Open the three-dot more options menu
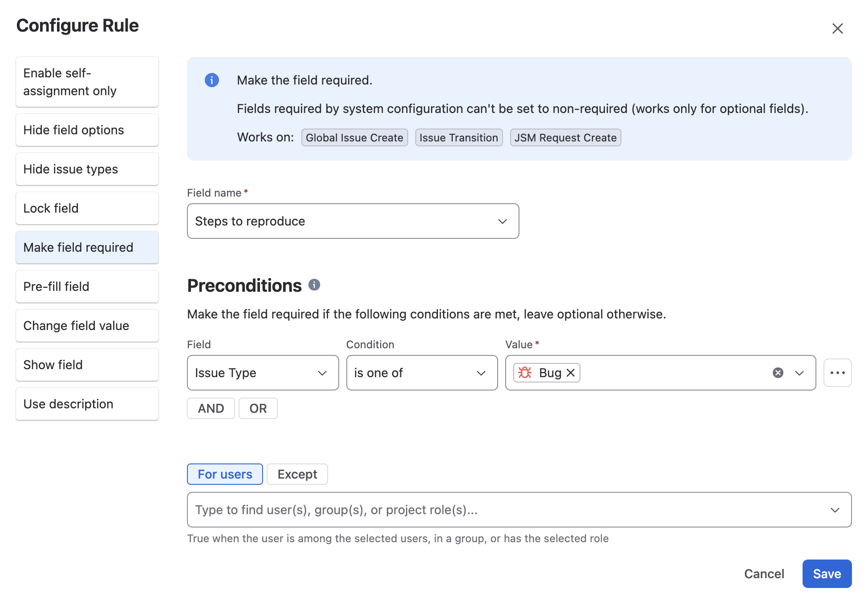868x604 pixels. coord(837,373)
